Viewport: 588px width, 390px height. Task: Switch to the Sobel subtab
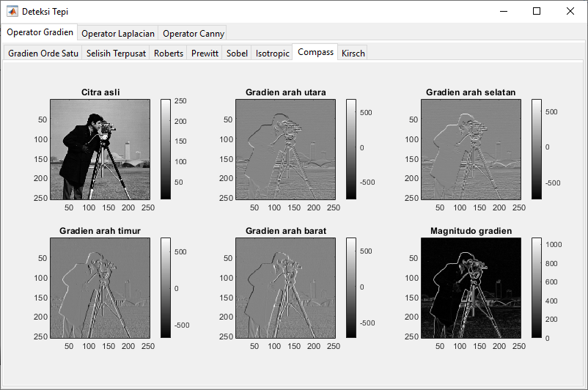[237, 54]
